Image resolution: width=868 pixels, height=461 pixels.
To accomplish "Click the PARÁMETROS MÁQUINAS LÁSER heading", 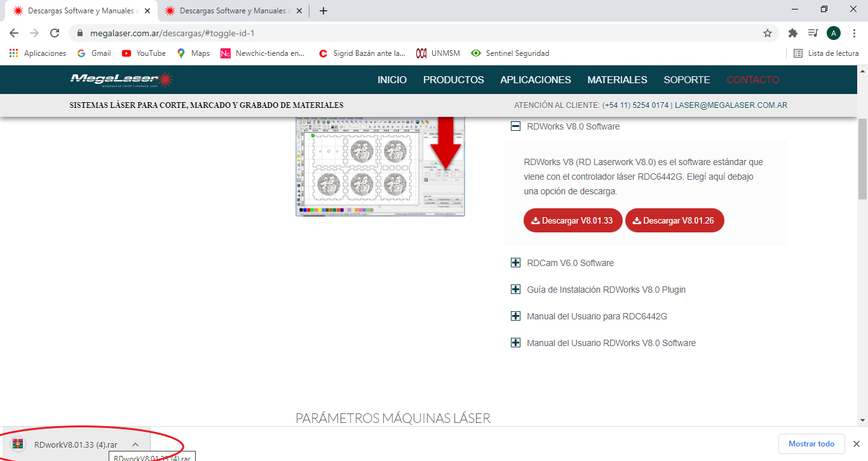I will [x=393, y=418].
